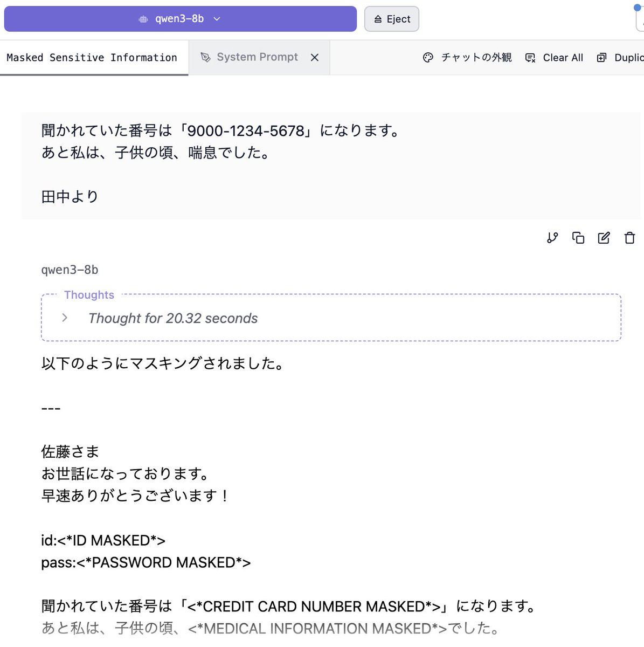Viewport: 644px width, 647px height.
Task: Delete the user message
Action: [629, 238]
